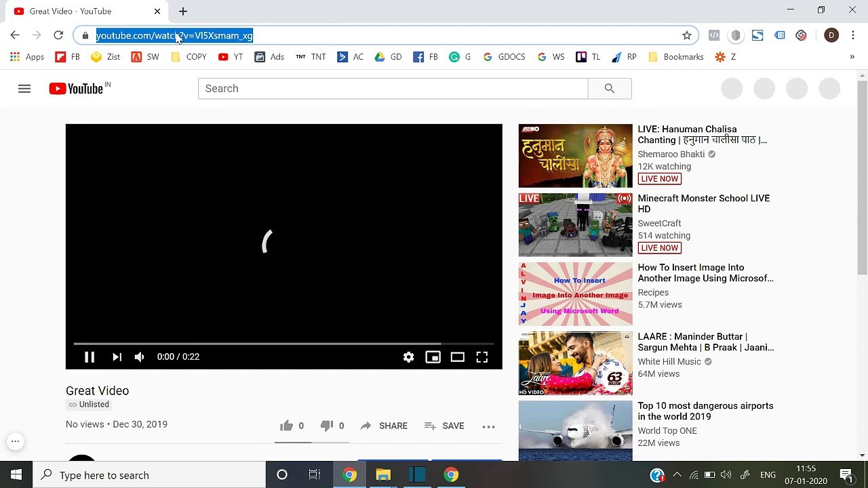Open YT bookmark
The image size is (868, 488).
tap(231, 57)
